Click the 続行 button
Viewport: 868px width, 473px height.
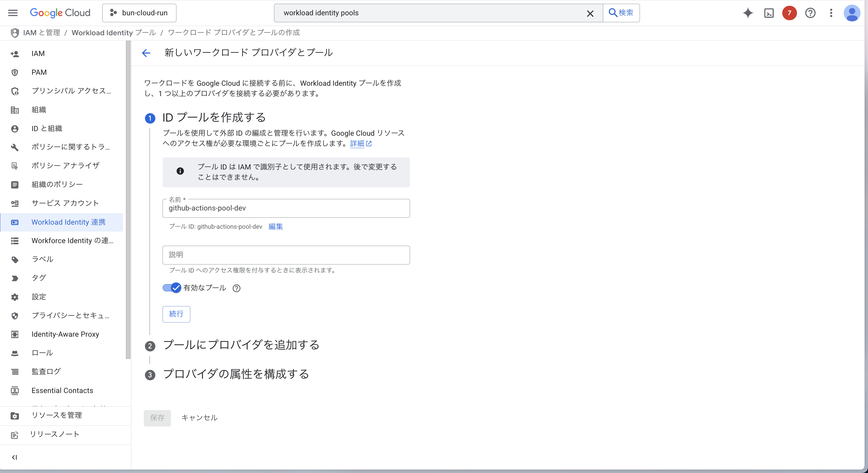[x=176, y=314]
